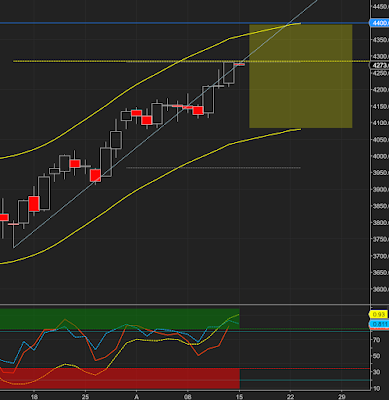This screenshot has width=389, height=400.
Task: Click the 3650 price axis label
Action: [381, 273]
